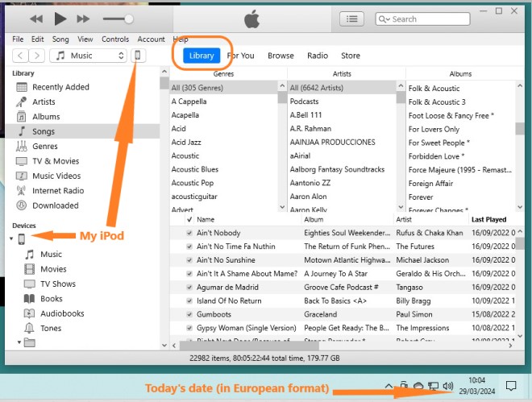Uncheck Gypsy Woman (Single Version) checkbox
The image size is (532, 402).
pyautogui.click(x=189, y=328)
